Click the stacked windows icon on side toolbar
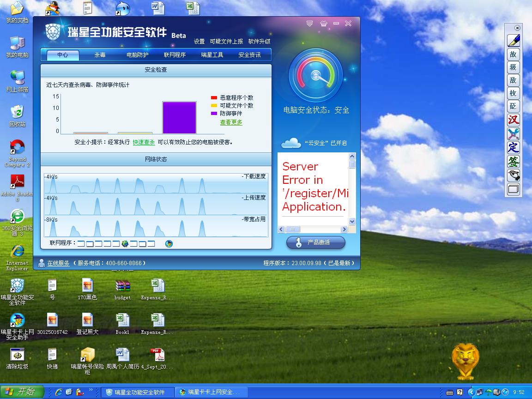Viewport: 532px width, 399px height. coord(514,189)
